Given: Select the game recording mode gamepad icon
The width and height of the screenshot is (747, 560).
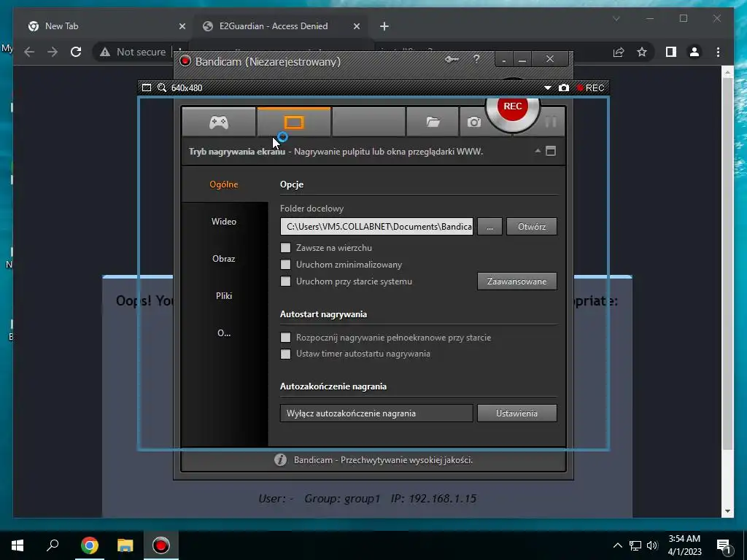Looking at the screenshot, I should point(219,122).
